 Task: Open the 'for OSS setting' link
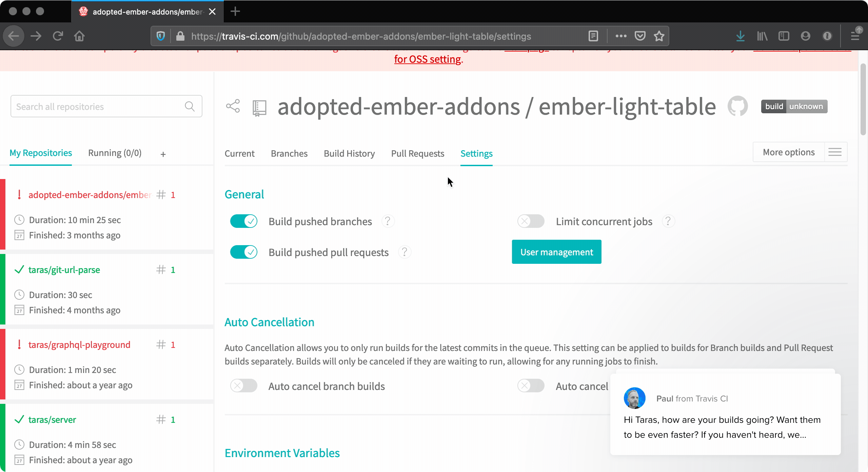tap(427, 59)
